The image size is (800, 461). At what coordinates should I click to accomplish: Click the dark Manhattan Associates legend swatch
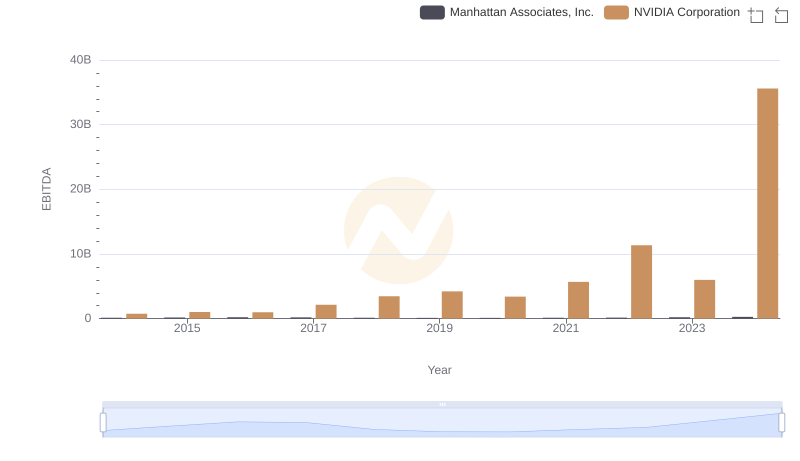coord(432,12)
